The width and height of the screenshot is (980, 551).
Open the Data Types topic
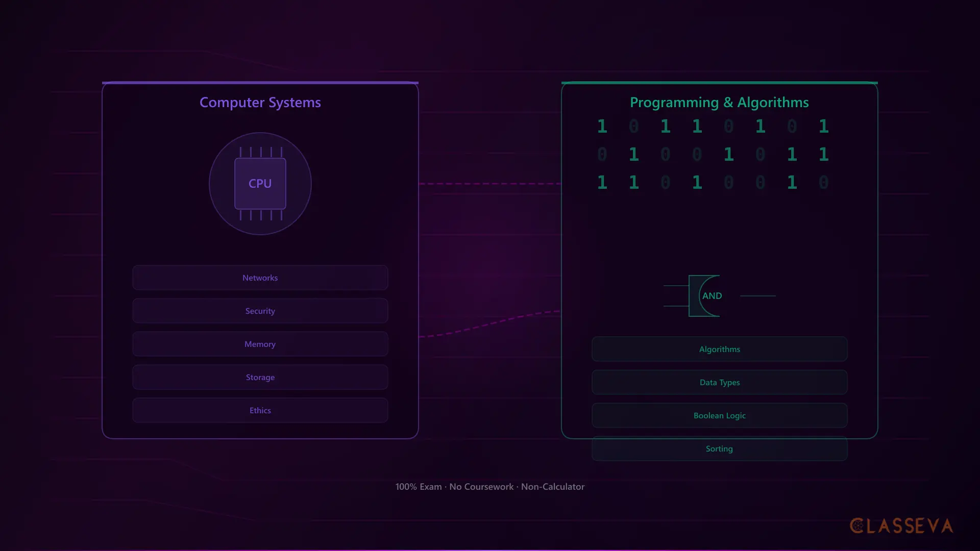(720, 382)
